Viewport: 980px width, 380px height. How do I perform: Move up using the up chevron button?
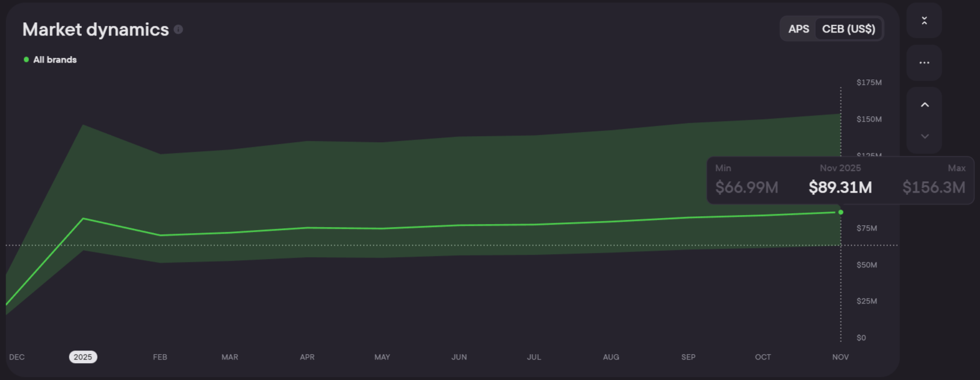(x=925, y=105)
